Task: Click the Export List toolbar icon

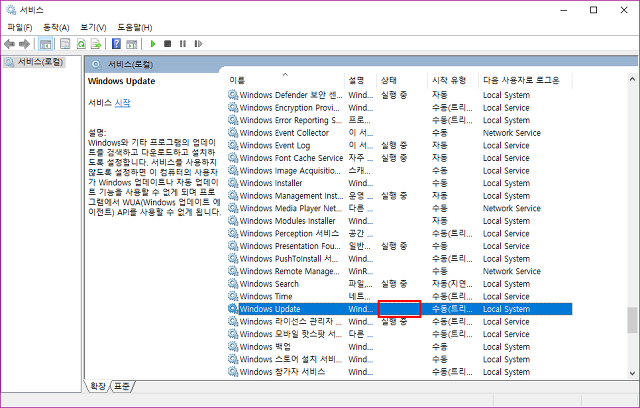Action: [96, 44]
